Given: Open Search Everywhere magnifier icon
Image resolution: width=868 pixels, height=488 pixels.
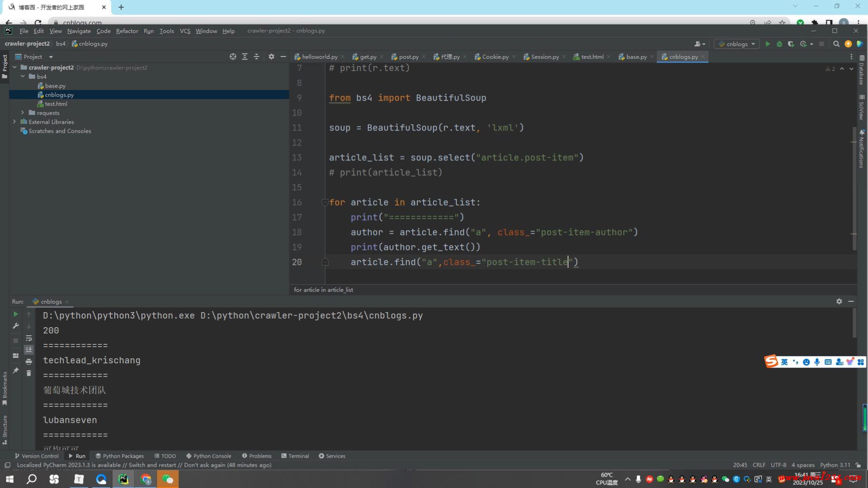Looking at the screenshot, I should tap(836, 44).
